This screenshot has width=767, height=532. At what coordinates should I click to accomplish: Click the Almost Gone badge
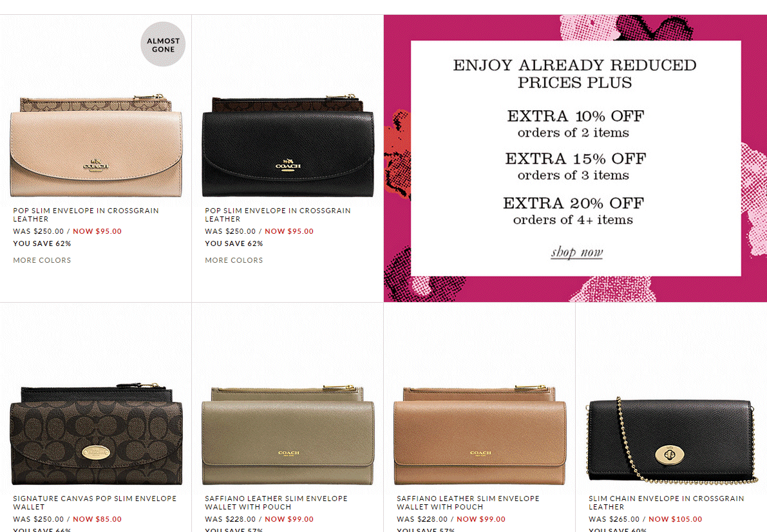pyautogui.click(x=163, y=44)
